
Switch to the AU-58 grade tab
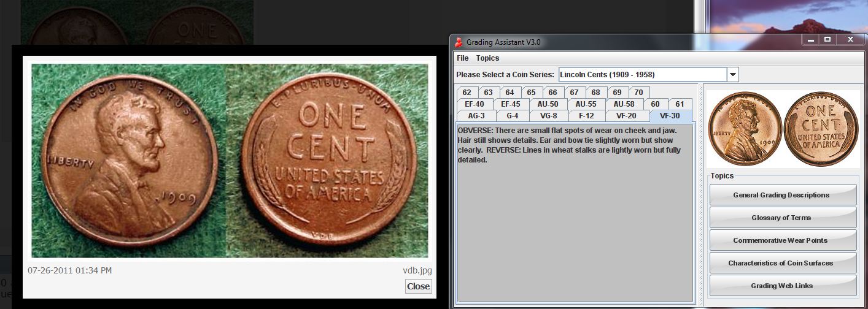624,104
